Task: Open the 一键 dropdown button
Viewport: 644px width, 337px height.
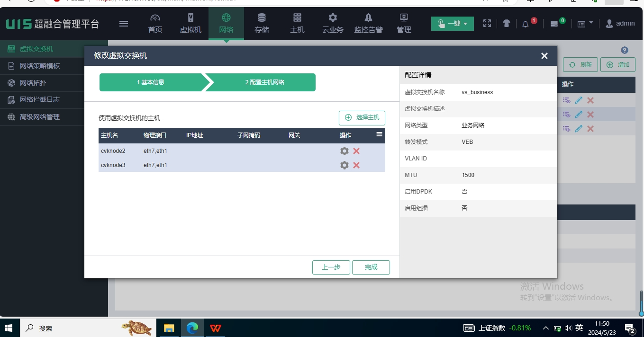Action: pyautogui.click(x=452, y=24)
